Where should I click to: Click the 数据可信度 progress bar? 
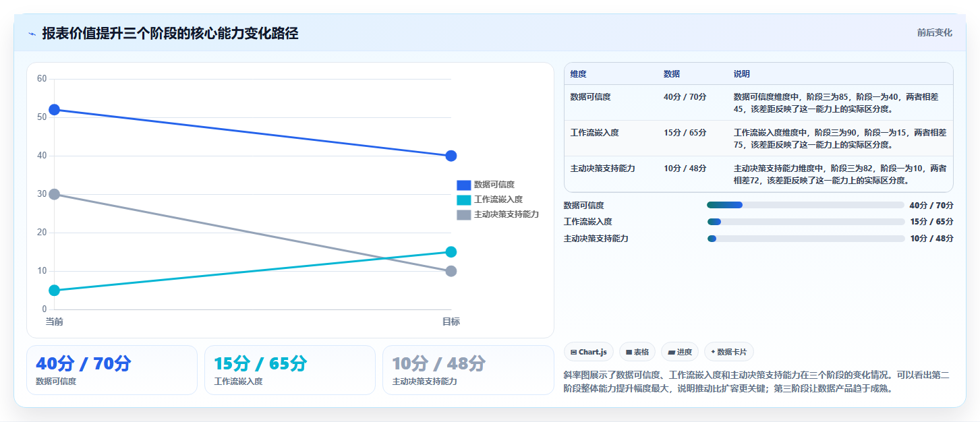805,205
